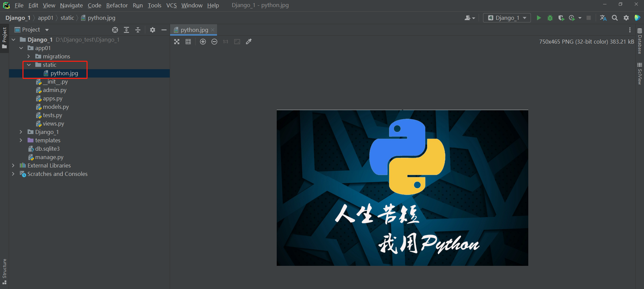This screenshot has height=289, width=644.
Task: Open the View menu
Action: click(x=49, y=5)
